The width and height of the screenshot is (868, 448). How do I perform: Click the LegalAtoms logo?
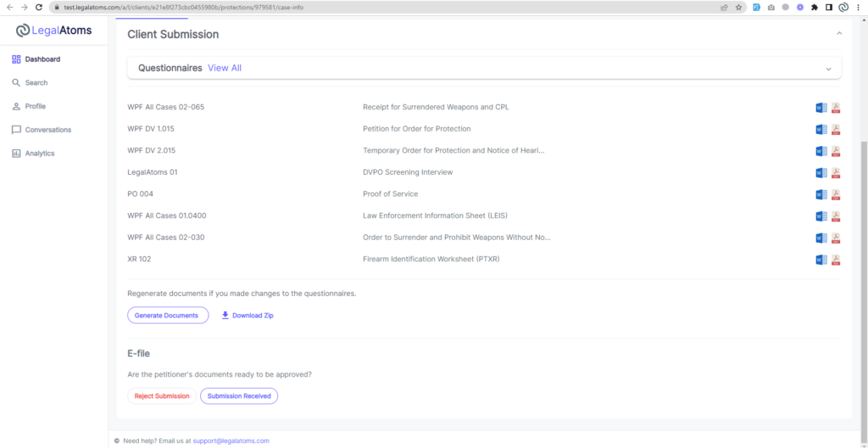coord(54,31)
